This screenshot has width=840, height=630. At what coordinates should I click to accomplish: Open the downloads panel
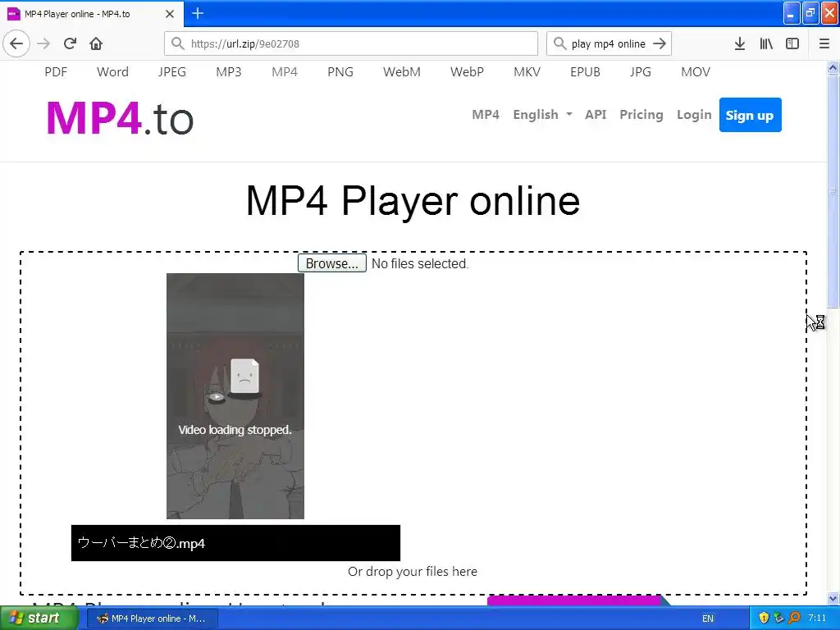(740, 43)
